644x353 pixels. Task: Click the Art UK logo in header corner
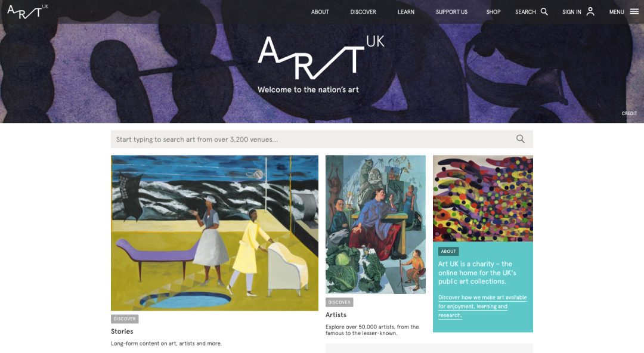pos(27,11)
